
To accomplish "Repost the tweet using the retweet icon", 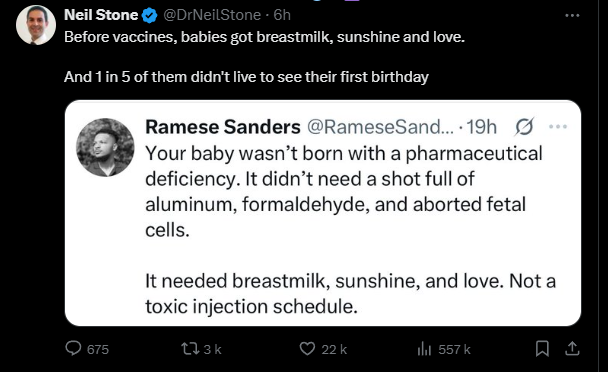I will point(190,349).
